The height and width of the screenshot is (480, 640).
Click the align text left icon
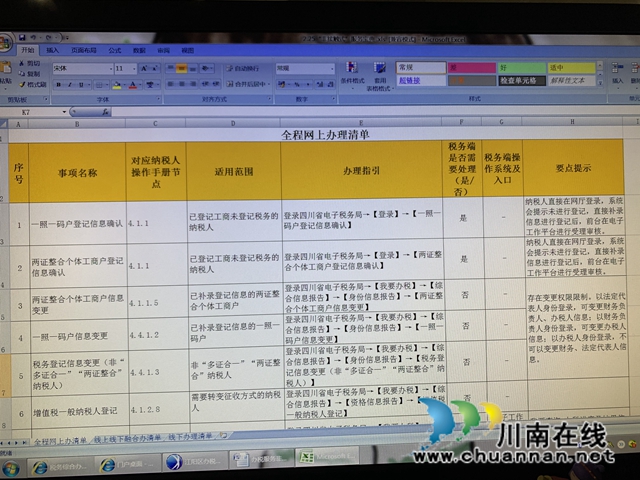pos(171,84)
